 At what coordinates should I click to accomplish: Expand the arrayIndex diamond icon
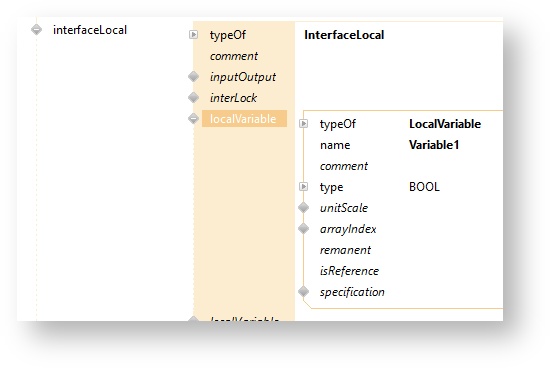[304, 229]
